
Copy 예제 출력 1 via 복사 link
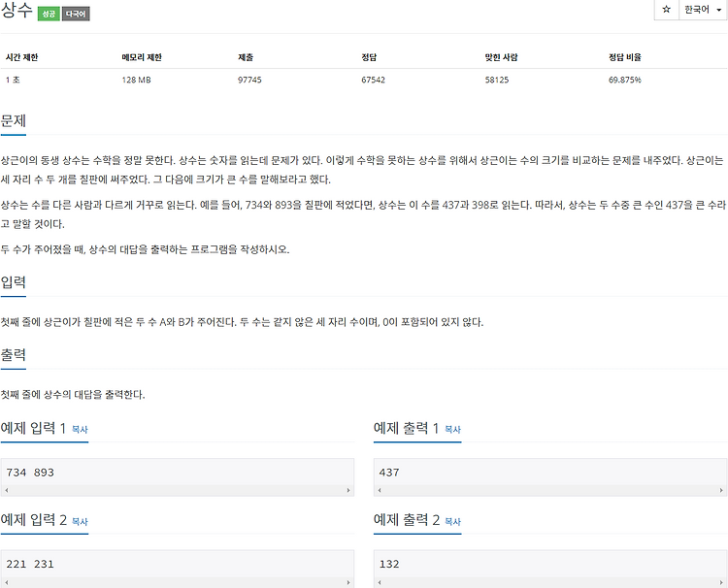(x=452, y=429)
